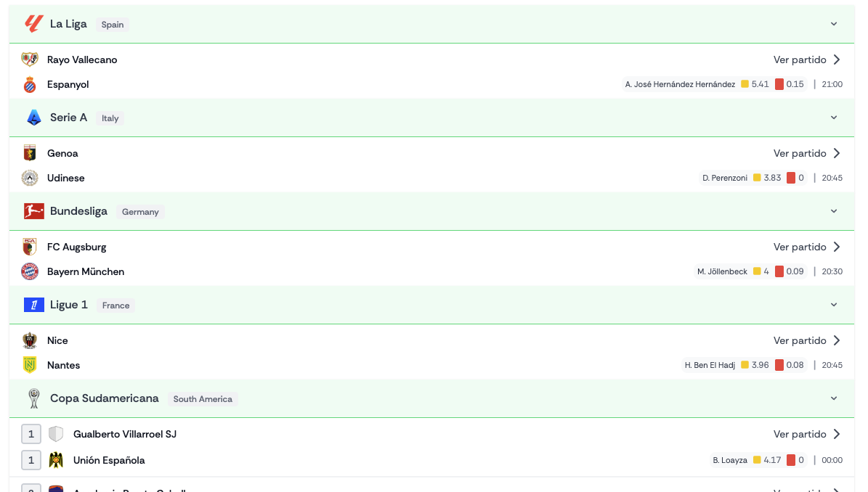Viewport: 868px width, 492px height.
Task: Click yellow card icon next to B. Loayza
Action: (757, 460)
